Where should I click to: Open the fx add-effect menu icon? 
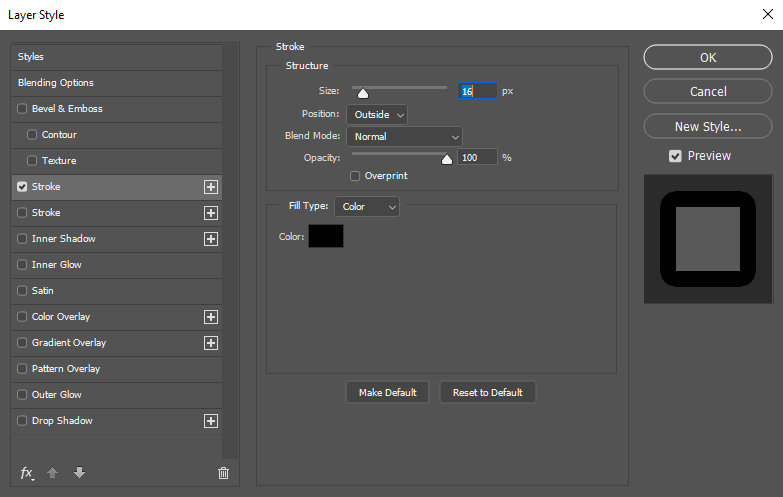pos(27,473)
